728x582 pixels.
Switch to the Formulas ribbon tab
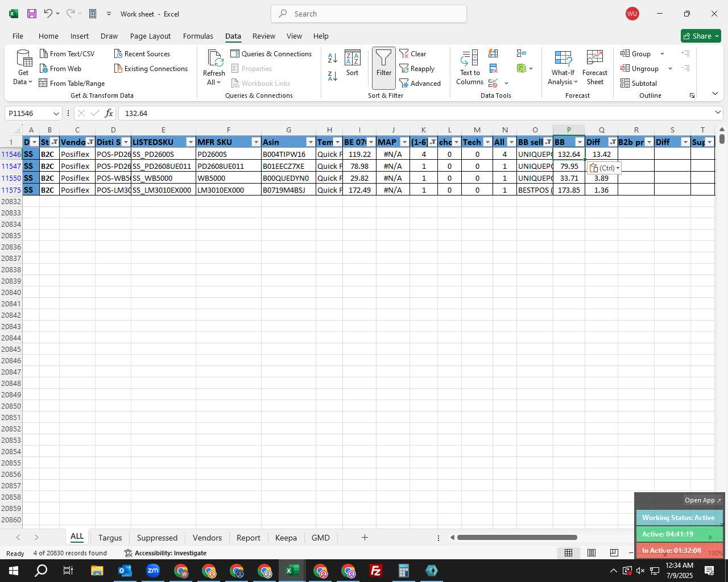click(x=198, y=36)
